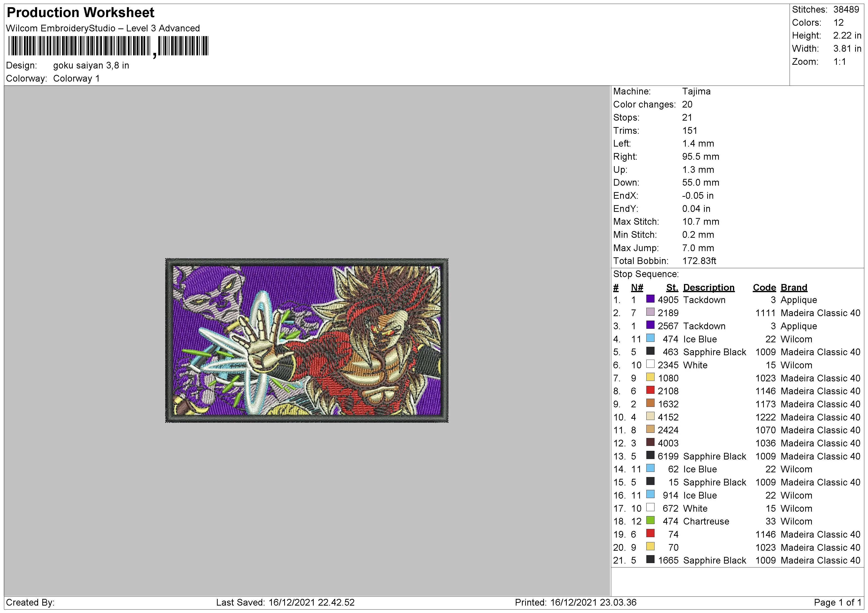Click the Total Bobbin value '172.83ft'

(699, 261)
